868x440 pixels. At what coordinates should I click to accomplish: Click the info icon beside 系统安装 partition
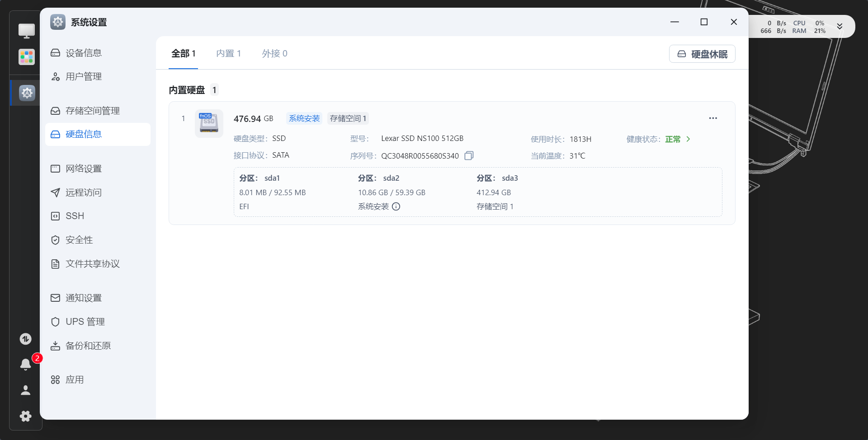396,206
